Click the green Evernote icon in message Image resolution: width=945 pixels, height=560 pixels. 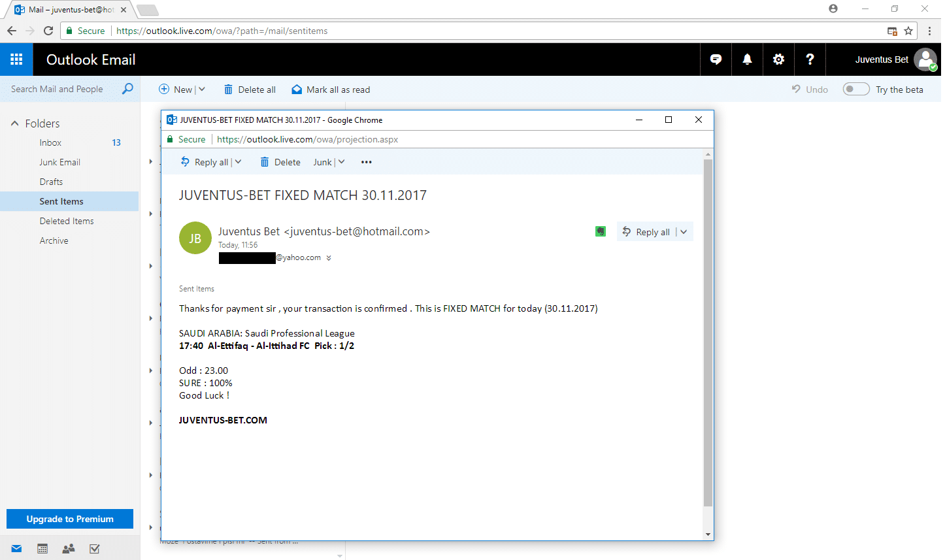coord(601,231)
